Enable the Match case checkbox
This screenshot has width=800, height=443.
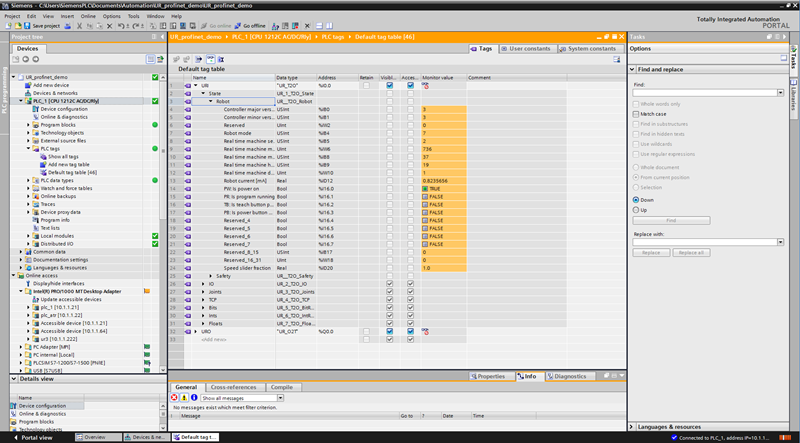pos(635,114)
